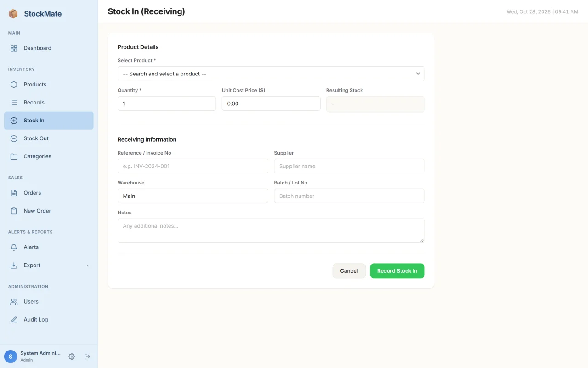Open settings via the gear icon
This screenshot has height=368, width=588.
click(72, 356)
